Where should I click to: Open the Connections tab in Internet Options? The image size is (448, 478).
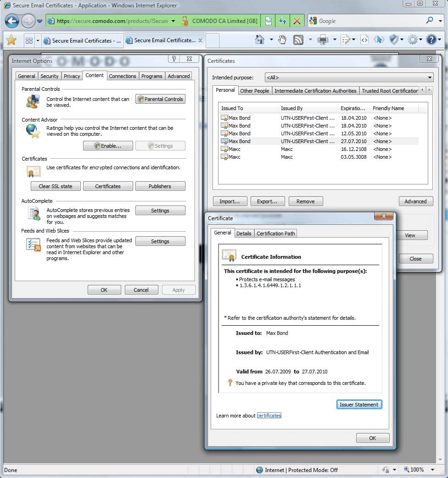(x=123, y=76)
